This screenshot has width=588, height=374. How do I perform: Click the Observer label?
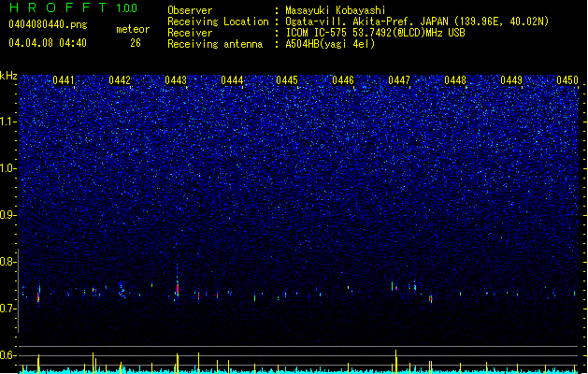coord(190,10)
